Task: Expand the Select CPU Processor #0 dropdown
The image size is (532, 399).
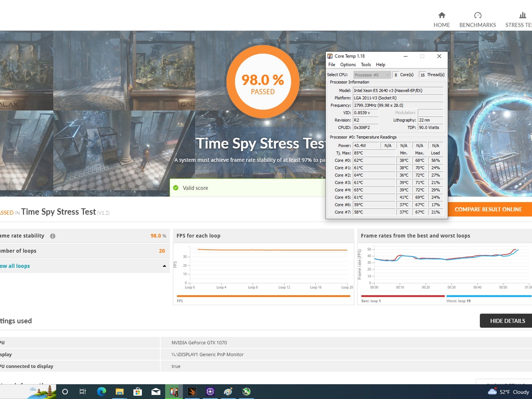Action: click(372, 75)
